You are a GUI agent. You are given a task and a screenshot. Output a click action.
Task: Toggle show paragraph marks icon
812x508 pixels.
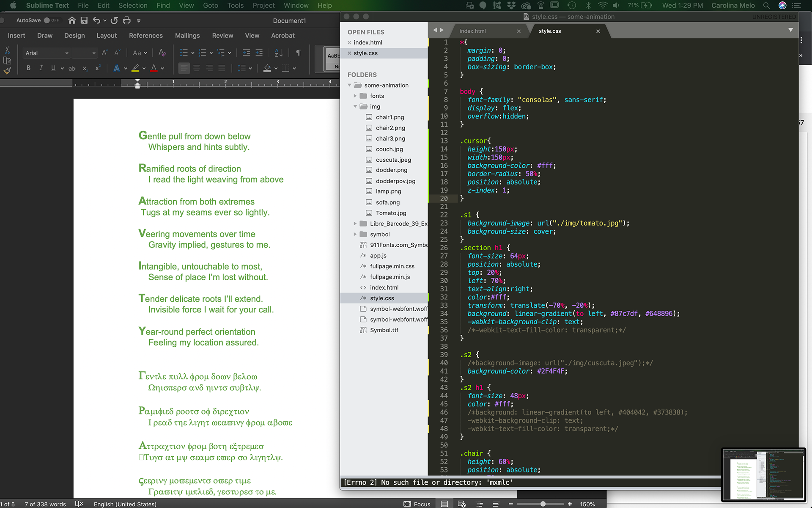(299, 53)
